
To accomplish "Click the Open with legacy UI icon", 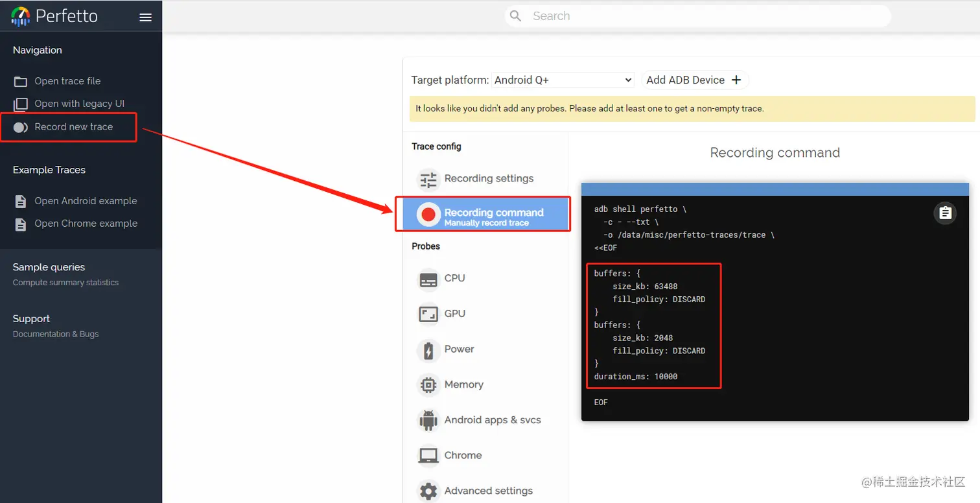I will (x=21, y=104).
